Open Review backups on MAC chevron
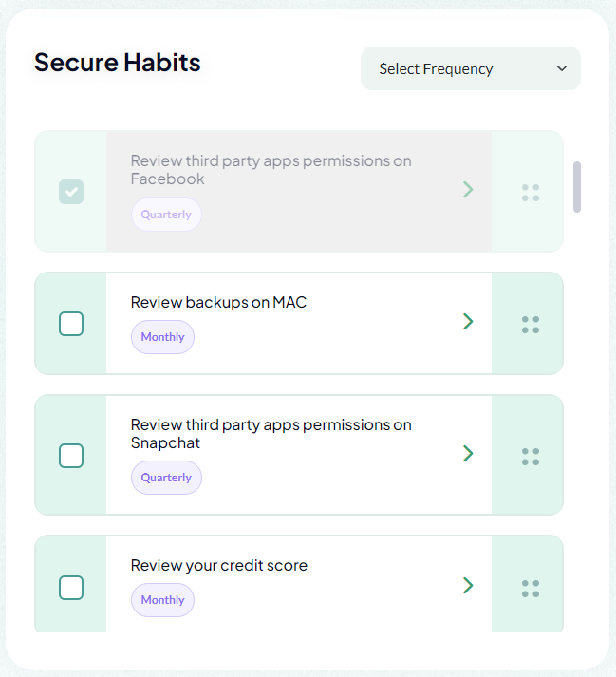 click(x=467, y=322)
